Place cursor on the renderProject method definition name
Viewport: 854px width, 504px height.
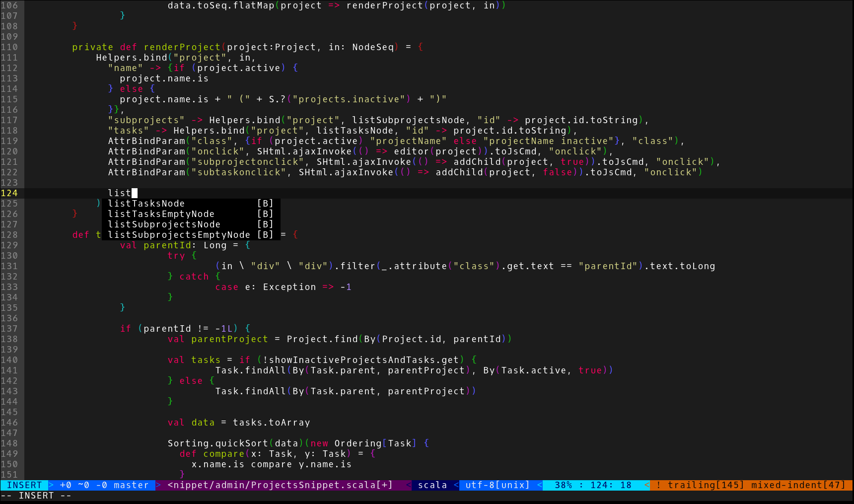[x=182, y=47]
